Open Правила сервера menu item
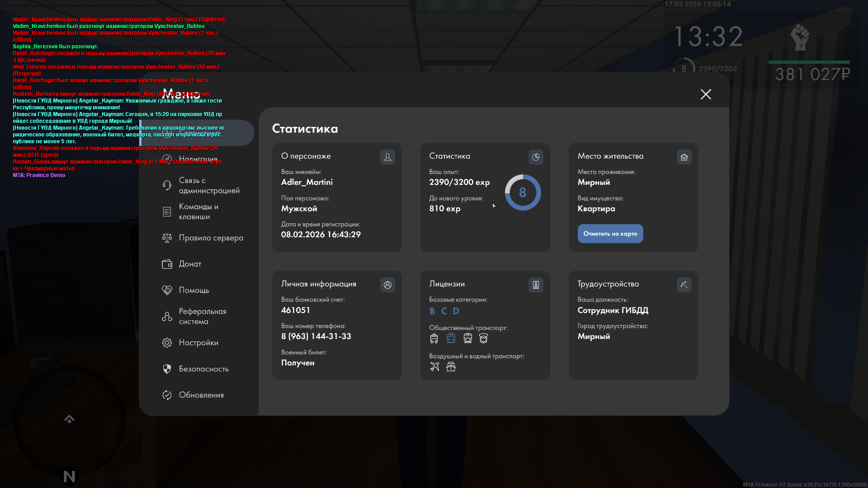The height and width of the screenshot is (488, 868). (x=210, y=238)
